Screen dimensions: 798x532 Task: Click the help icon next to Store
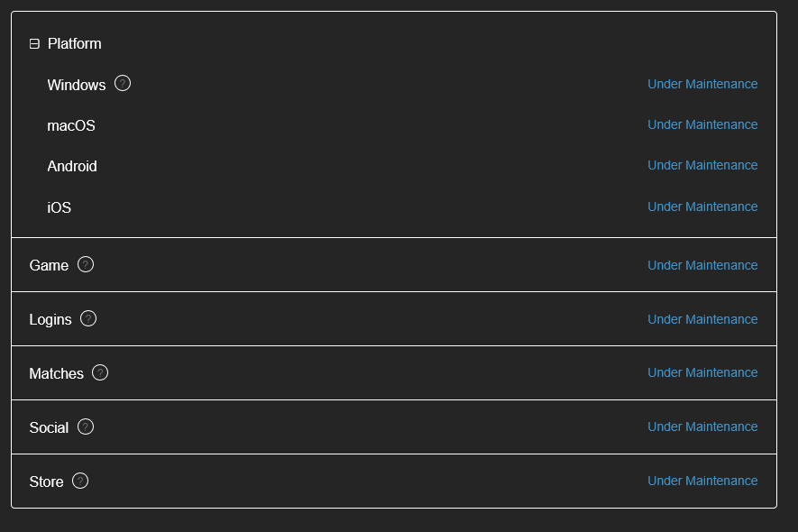[x=80, y=481]
